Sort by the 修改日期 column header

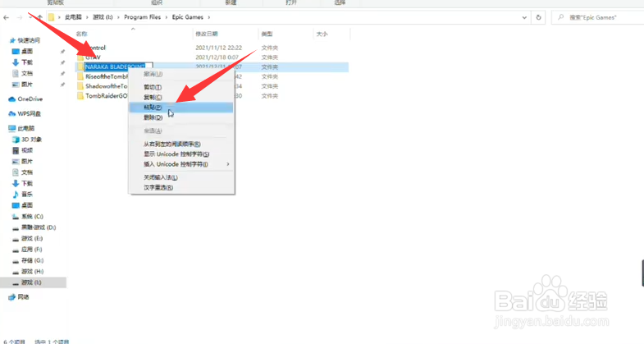(x=207, y=34)
